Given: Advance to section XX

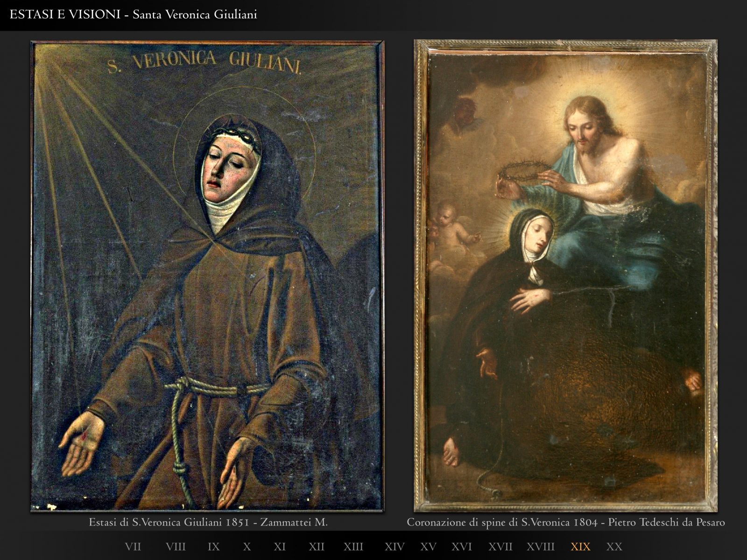Looking at the screenshot, I should click(x=614, y=546).
